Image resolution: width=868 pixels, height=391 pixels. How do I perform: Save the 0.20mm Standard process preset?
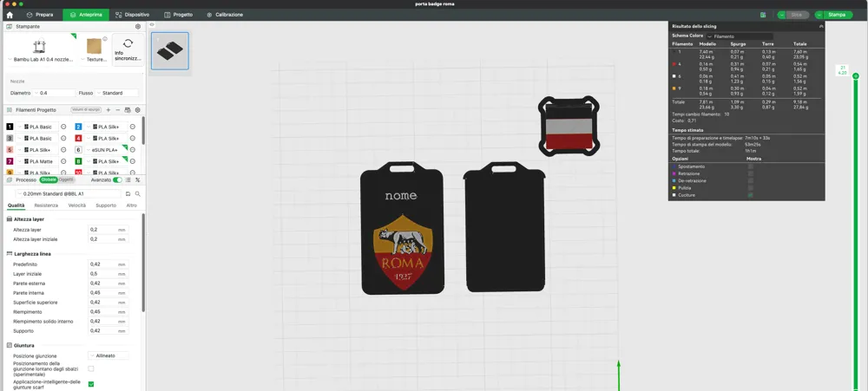pos(128,194)
